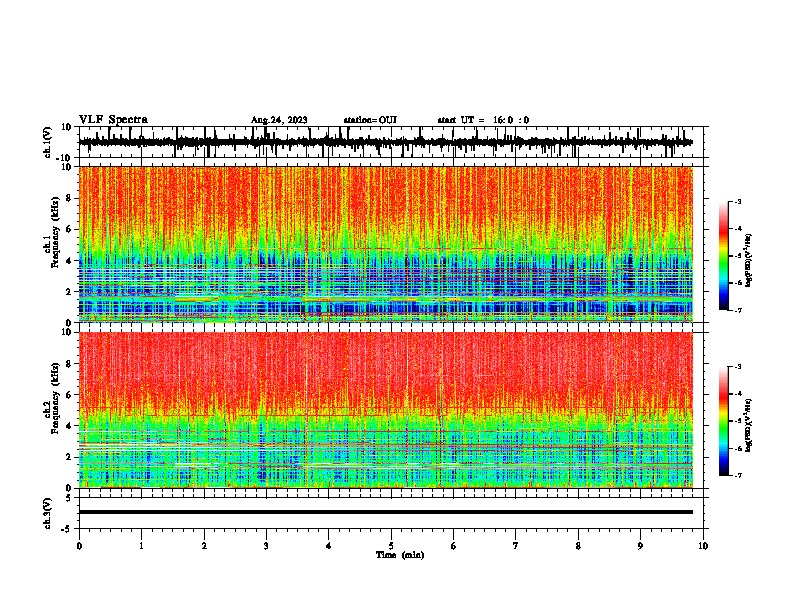Click time axis tick label "4"
The image size is (792, 612).
pyautogui.click(x=329, y=546)
